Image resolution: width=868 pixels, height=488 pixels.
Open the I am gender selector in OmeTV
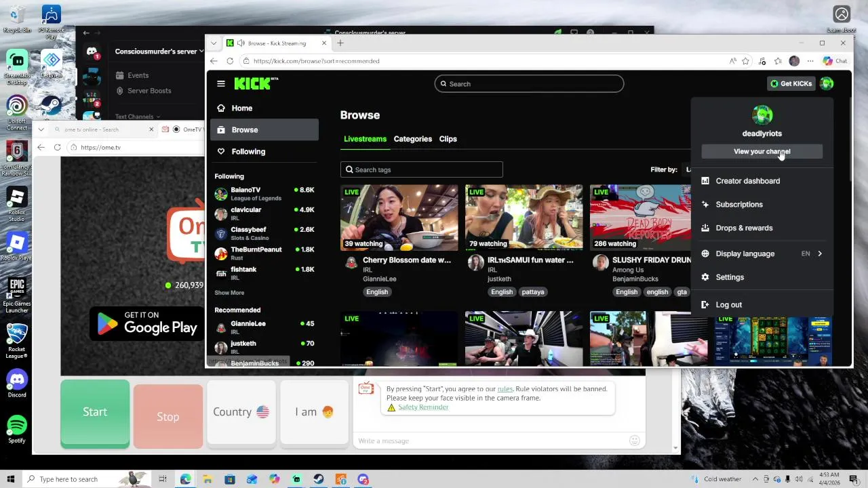tap(314, 412)
